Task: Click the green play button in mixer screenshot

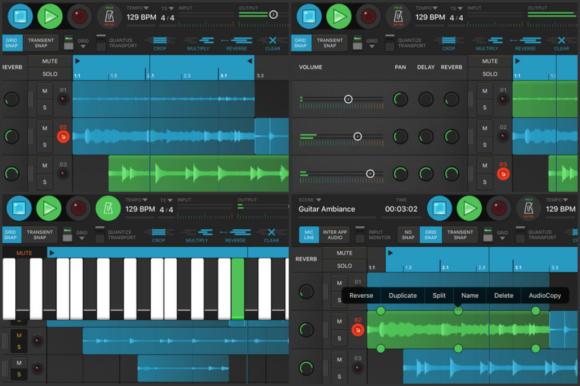Action: pos(339,16)
